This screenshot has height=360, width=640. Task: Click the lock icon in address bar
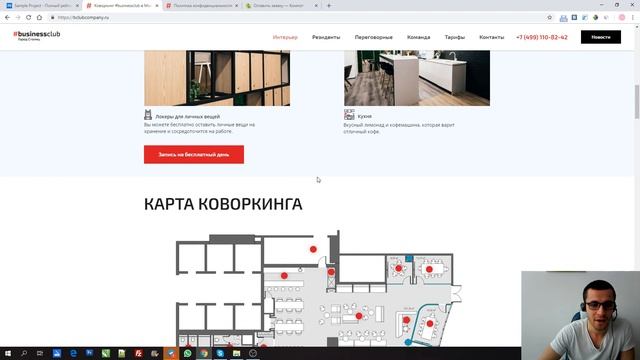(53, 18)
